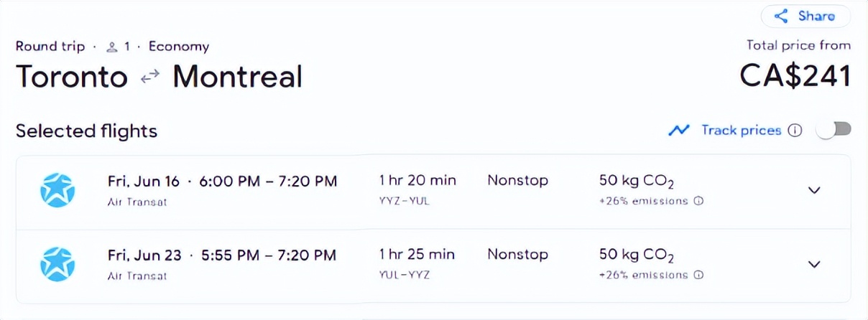Click the Share button
The width and height of the screenshot is (868, 320).
tap(805, 16)
